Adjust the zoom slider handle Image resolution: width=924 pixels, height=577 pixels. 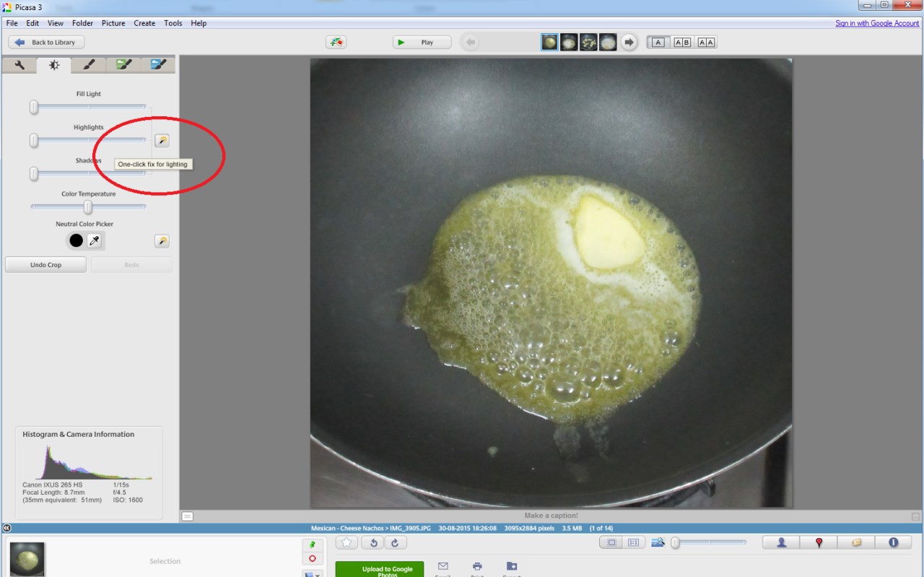676,543
